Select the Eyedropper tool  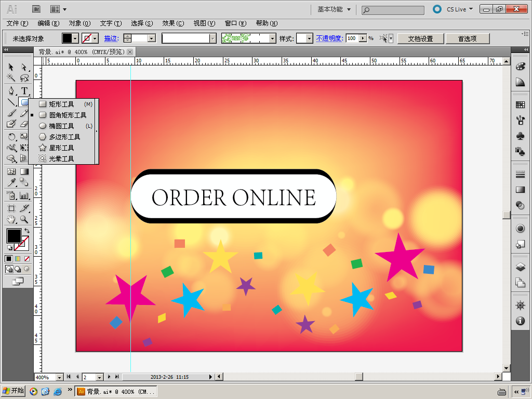point(11,182)
